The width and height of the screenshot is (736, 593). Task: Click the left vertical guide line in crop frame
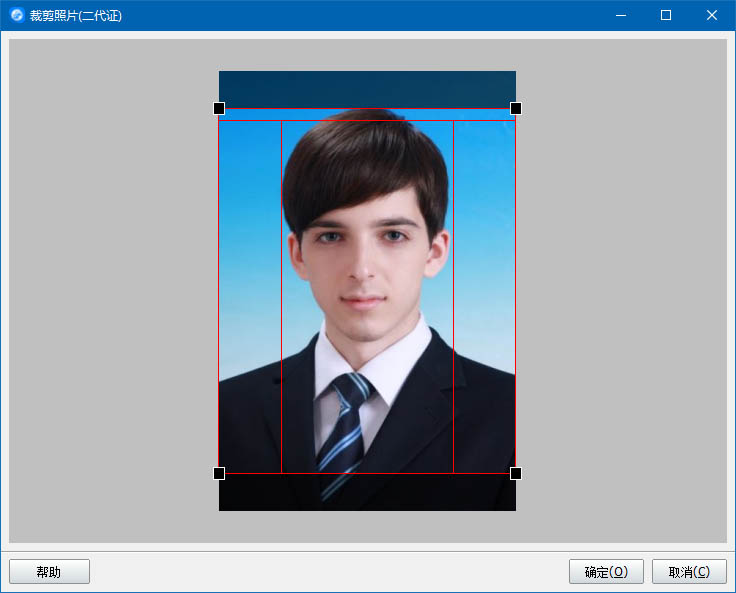click(282, 300)
